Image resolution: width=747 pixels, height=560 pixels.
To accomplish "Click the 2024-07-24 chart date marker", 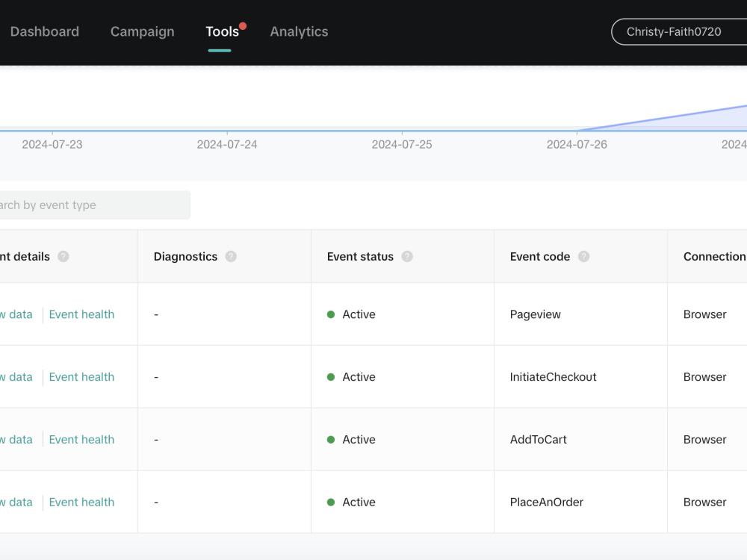I will [227, 144].
